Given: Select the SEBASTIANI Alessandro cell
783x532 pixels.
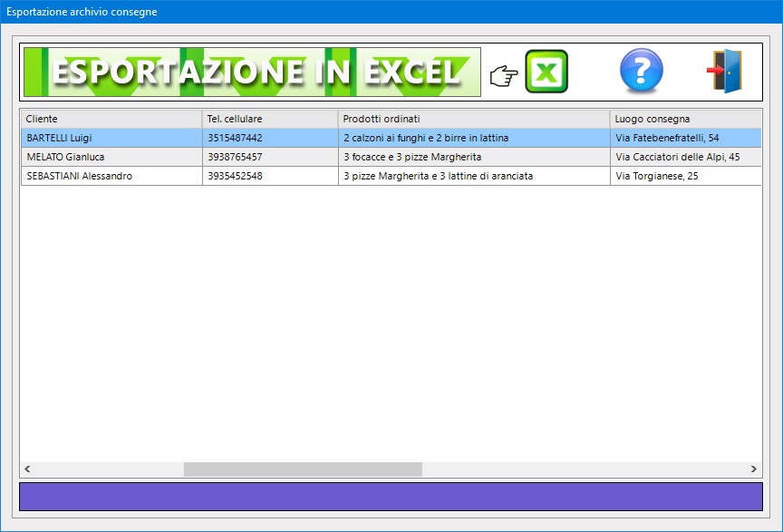Looking at the screenshot, I should pyautogui.click(x=111, y=176).
